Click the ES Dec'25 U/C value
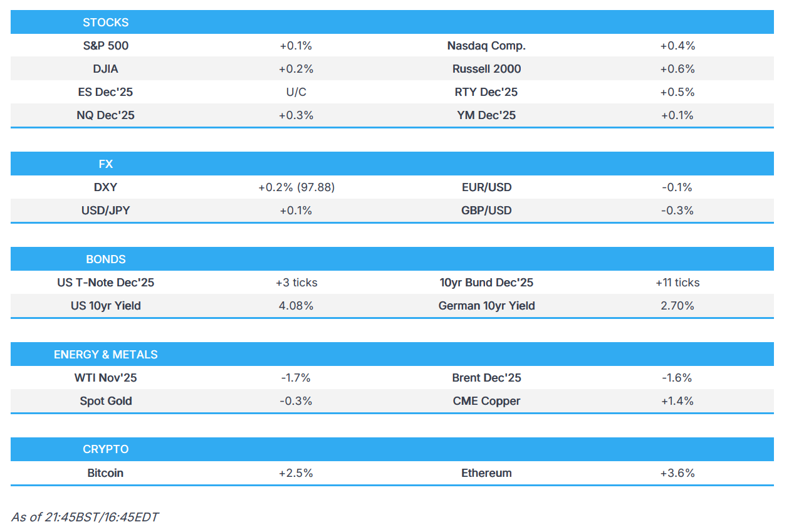794x532 pixels. pyautogui.click(x=296, y=92)
